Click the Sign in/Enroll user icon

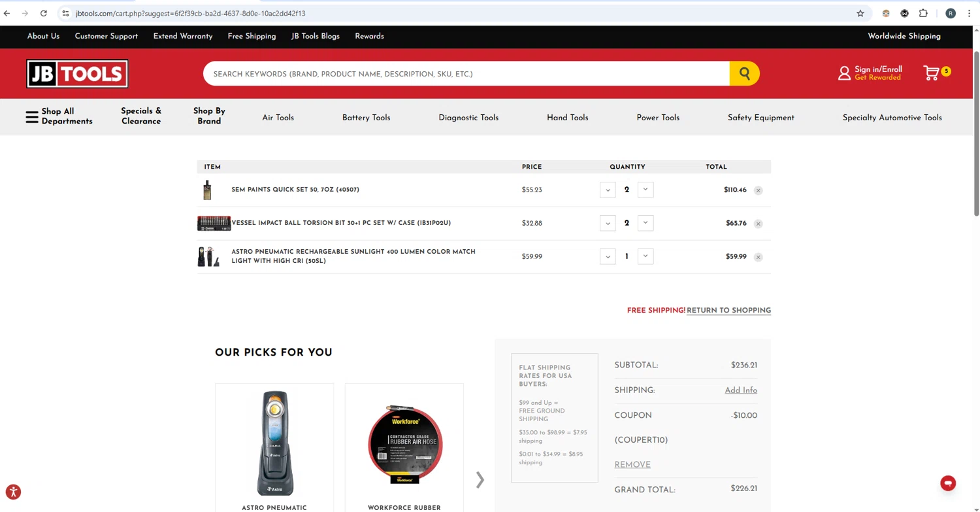coord(844,73)
